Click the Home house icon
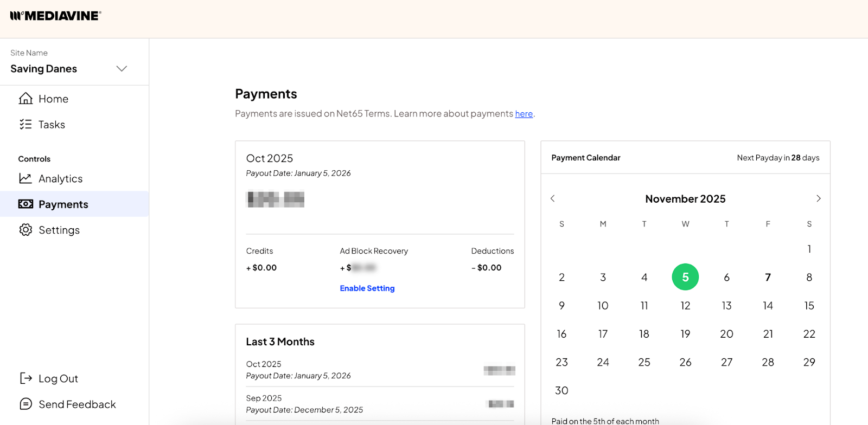868x425 pixels. (25, 99)
